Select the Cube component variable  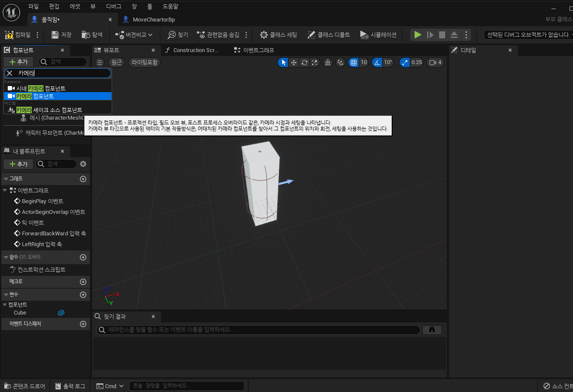click(20, 313)
